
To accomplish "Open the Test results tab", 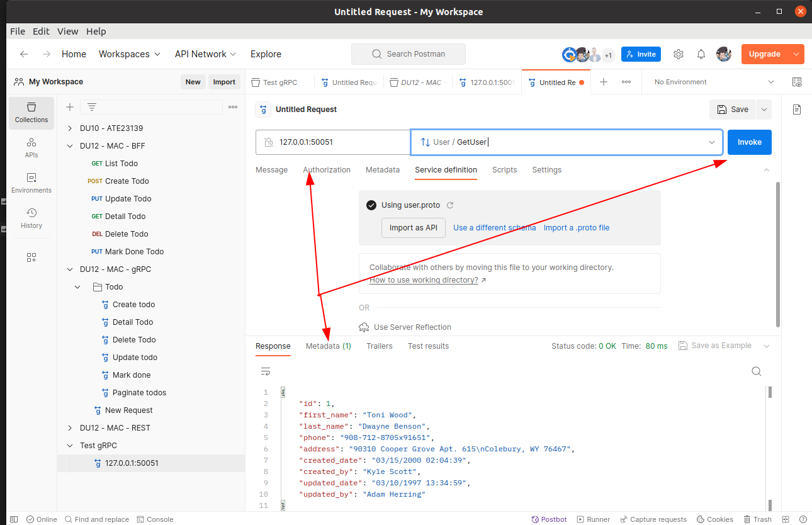I will (429, 346).
